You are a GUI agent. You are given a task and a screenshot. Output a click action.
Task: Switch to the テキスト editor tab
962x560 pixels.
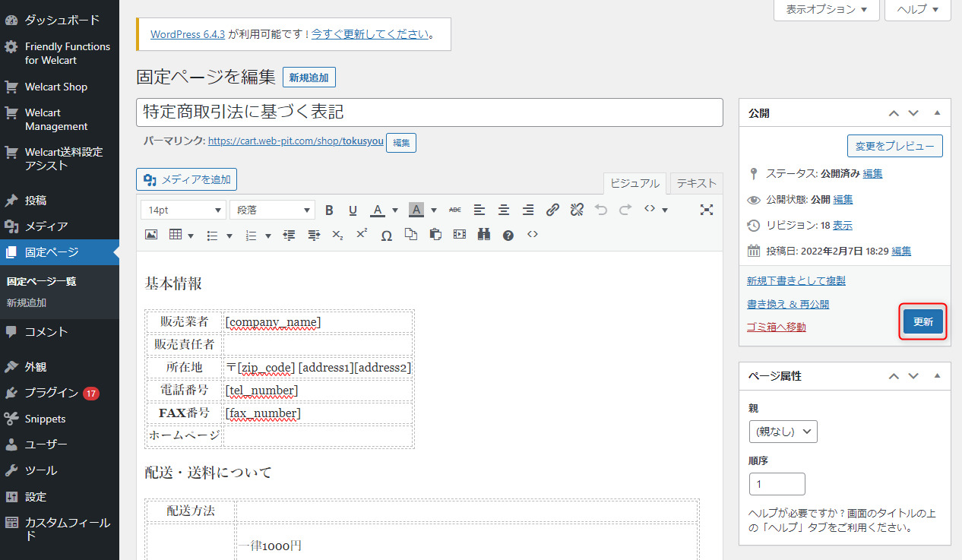tap(696, 183)
